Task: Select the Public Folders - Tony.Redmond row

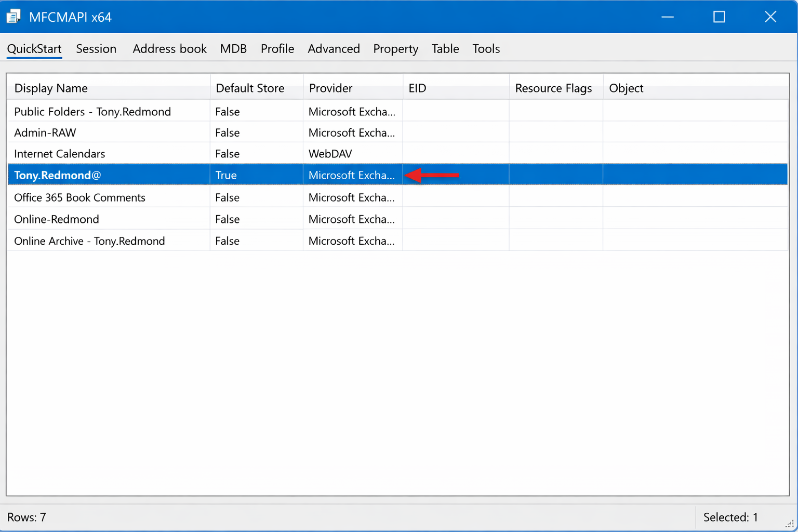Action: [x=92, y=111]
